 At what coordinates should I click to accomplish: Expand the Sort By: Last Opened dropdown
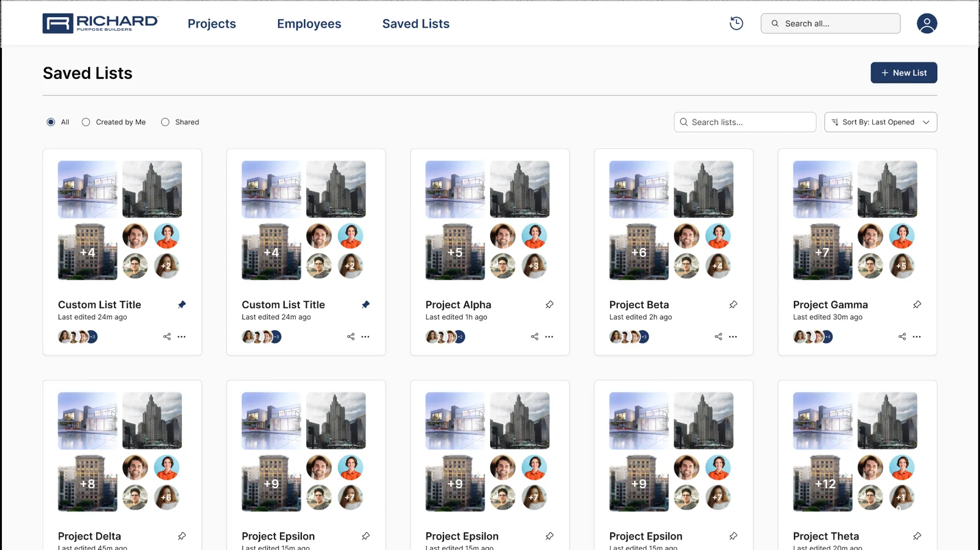[x=881, y=122]
